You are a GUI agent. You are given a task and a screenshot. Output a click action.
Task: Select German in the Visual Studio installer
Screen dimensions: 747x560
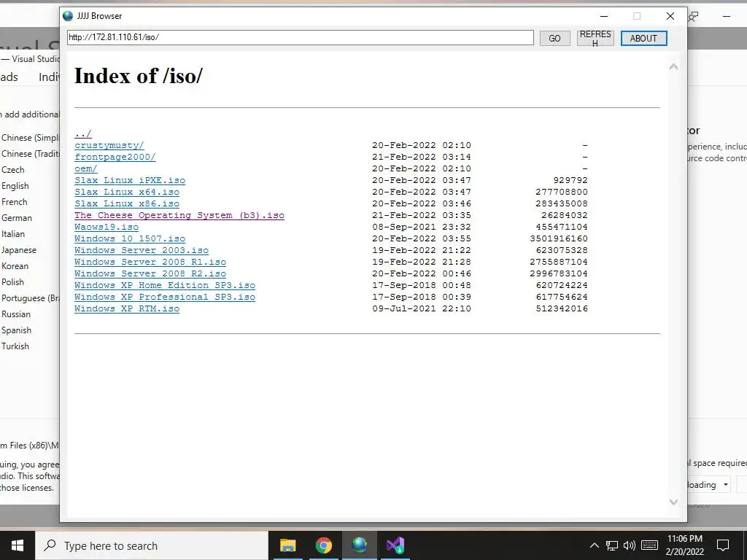17,218
